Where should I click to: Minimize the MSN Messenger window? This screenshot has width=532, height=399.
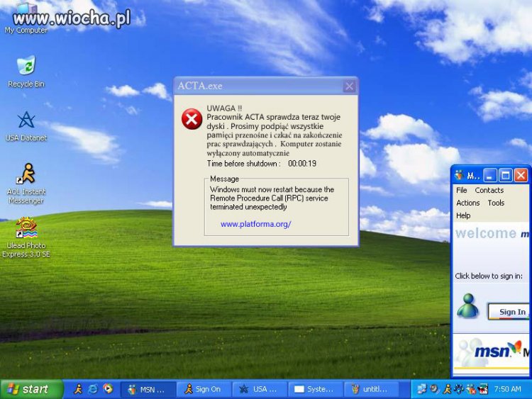point(489,176)
